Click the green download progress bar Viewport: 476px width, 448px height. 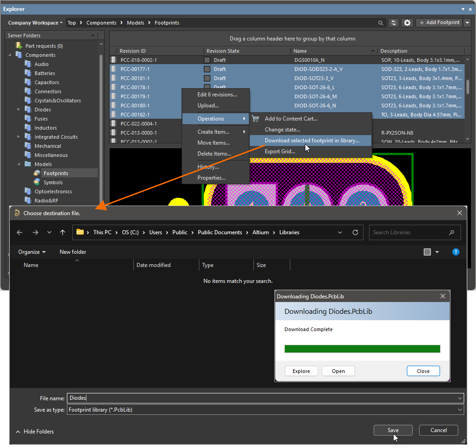[x=362, y=349]
